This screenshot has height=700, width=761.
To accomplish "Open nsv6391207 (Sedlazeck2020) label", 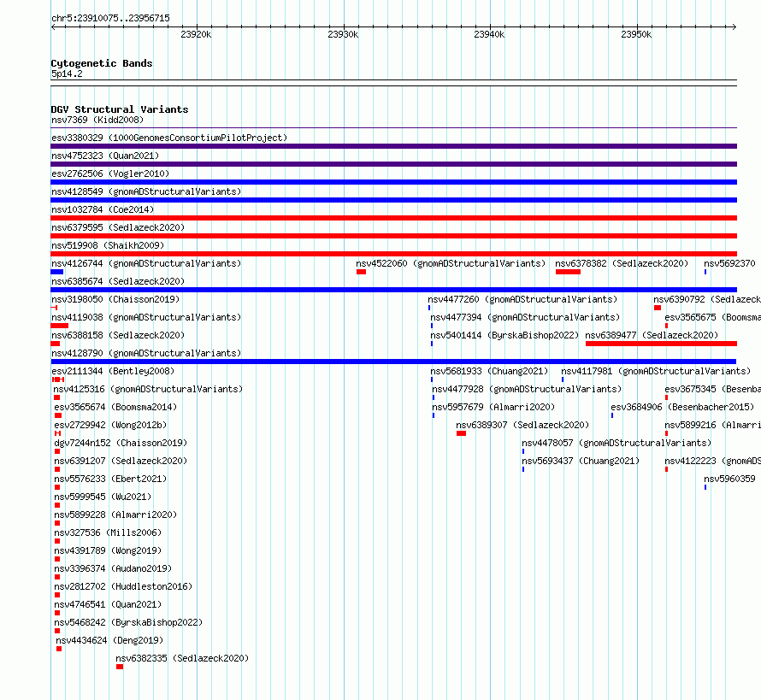I will [x=121, y=461].
